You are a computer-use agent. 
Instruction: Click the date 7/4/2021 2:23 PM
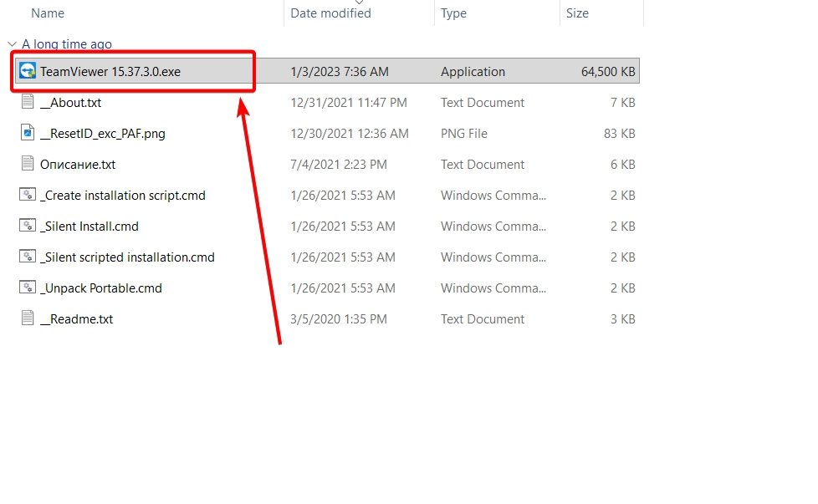(x=339, y=164)
